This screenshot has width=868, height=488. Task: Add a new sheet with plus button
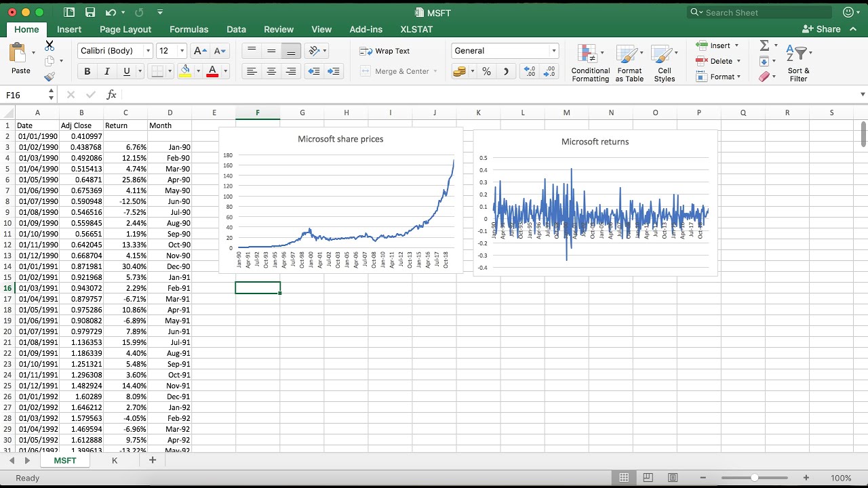153,460
